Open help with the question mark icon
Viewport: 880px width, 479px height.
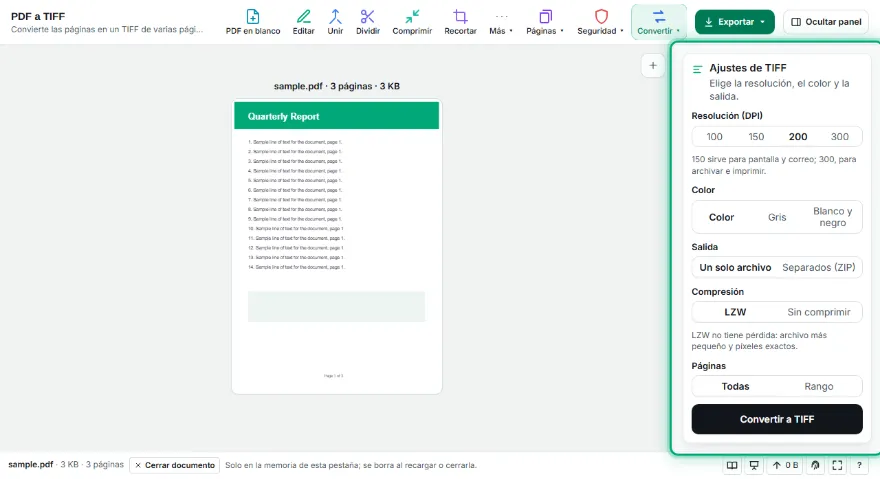coord(859,465)
